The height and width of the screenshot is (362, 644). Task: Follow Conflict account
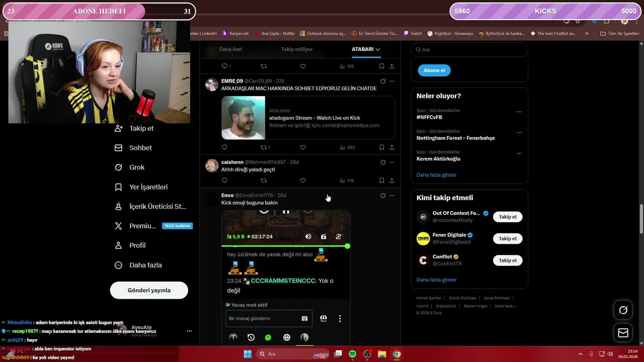pos(508,260)
